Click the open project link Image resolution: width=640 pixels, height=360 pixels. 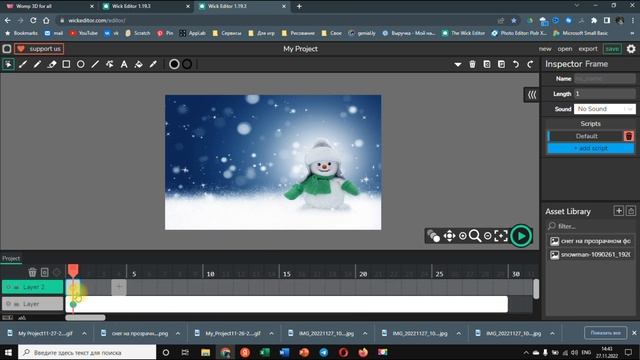565,49
